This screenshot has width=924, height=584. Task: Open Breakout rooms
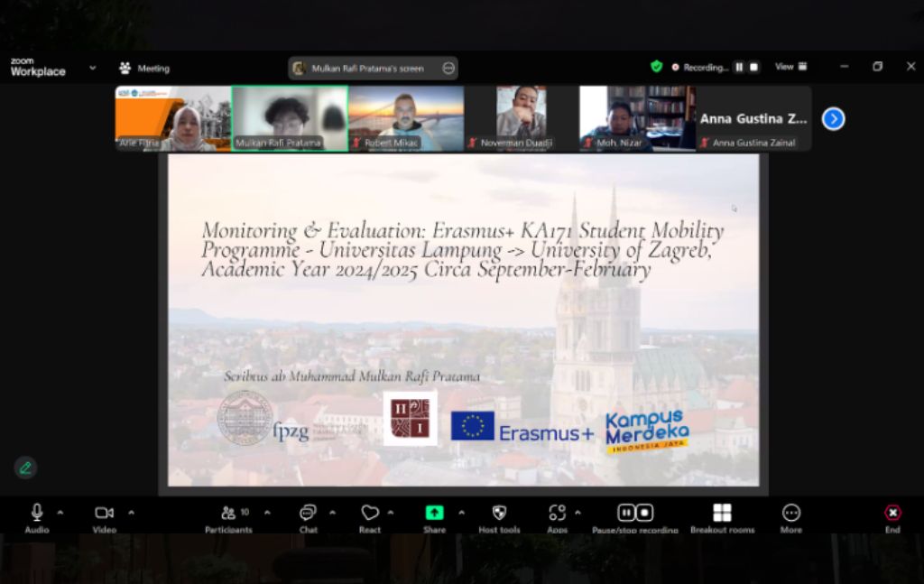click(722, 510)
